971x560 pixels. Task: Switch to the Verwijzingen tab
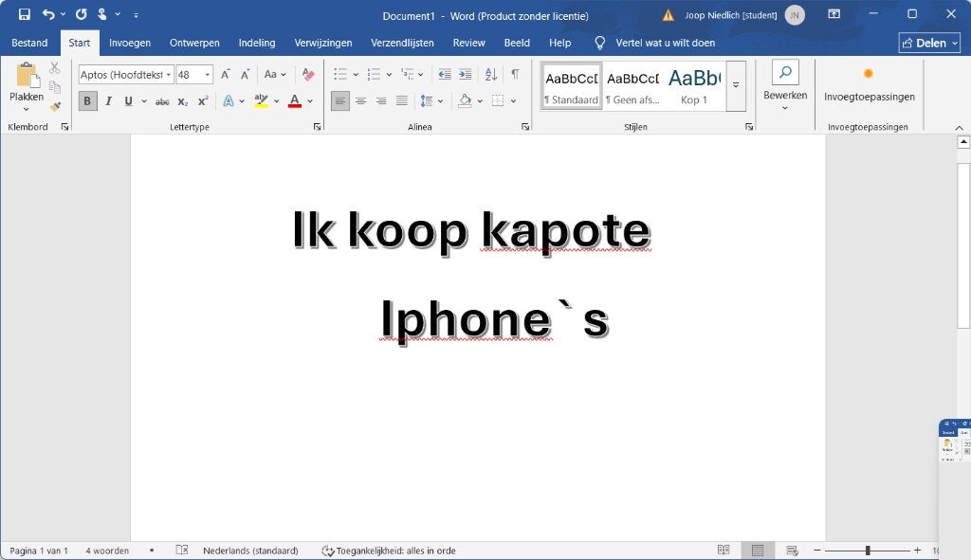[323, 43]
